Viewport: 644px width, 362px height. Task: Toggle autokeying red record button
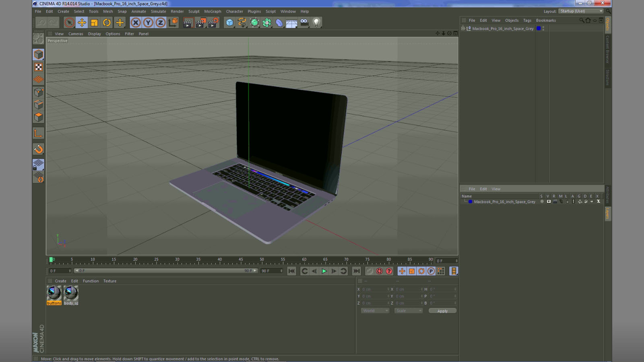379,271
